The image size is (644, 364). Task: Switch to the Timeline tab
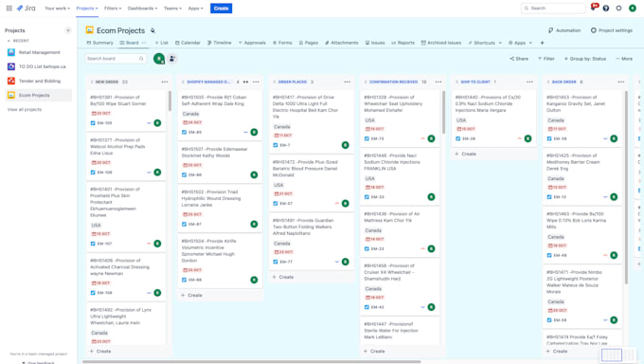point(220,43)
